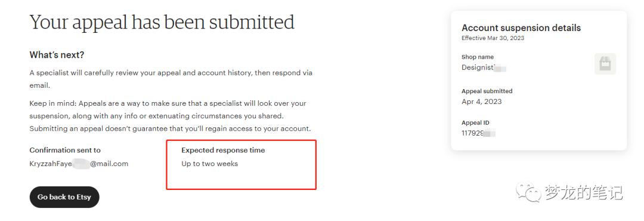Click the Chinese watermark text beside the WeChat logo

tap(584, 192)
